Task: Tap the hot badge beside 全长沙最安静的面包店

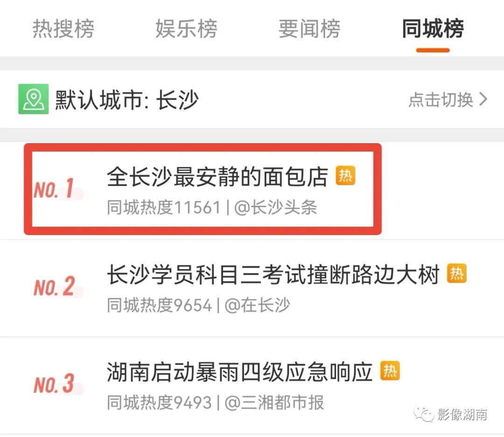Action: (345, 176)
